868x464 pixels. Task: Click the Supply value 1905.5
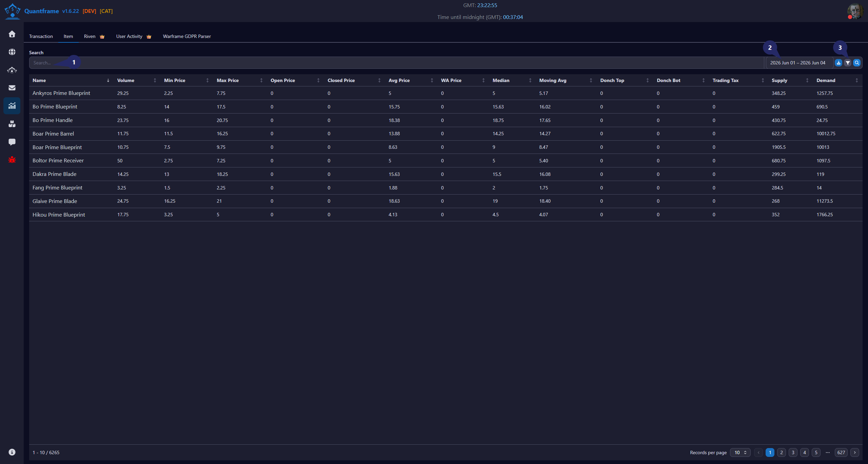coord(778,147)
